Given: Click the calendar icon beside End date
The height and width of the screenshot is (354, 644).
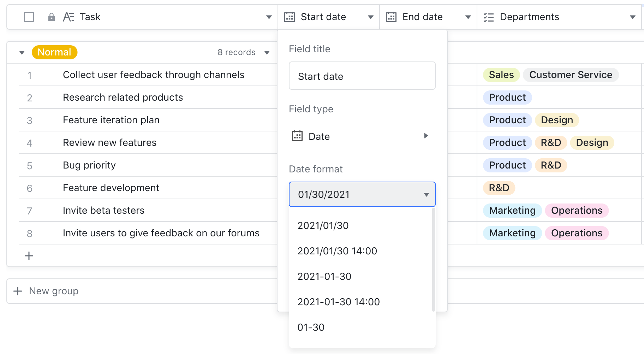Looking at the screenshot, I should 391,17.
